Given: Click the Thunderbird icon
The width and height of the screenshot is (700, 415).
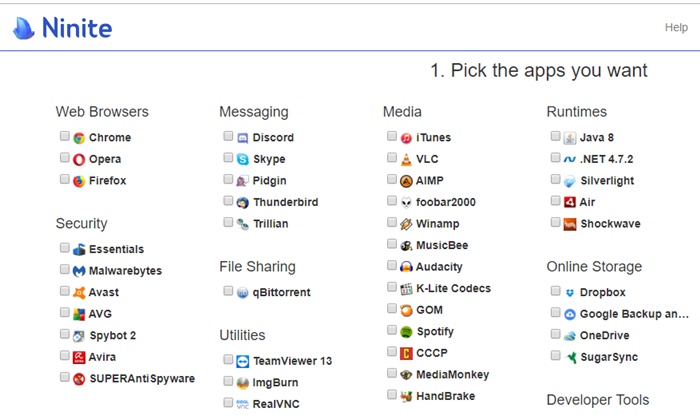Looking at the screenshot, I should 242,203.
